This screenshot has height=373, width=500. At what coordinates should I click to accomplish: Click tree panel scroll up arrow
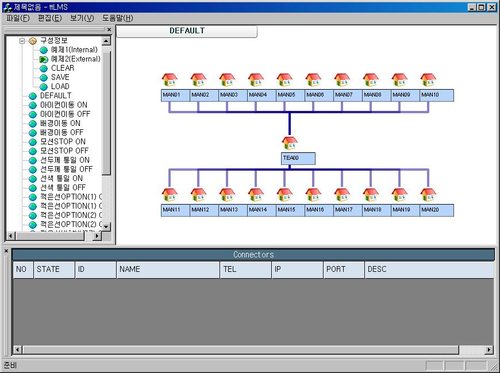pos(106,41)
